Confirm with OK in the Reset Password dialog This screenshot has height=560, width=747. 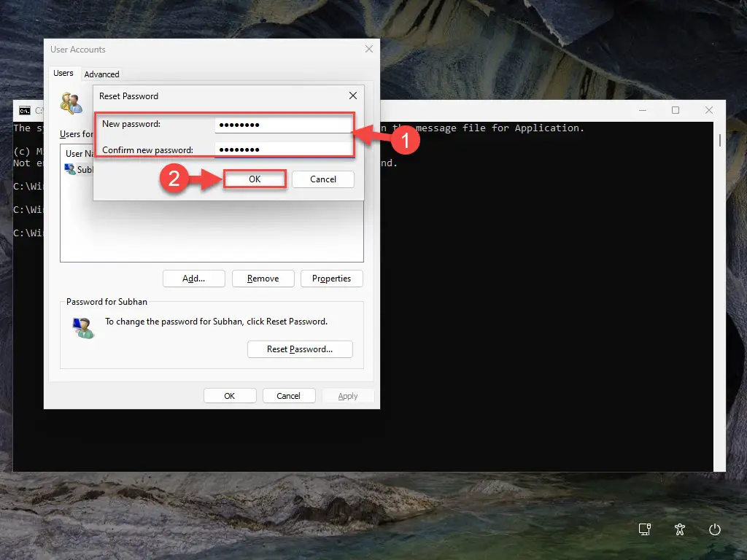[x=255, y=179]
